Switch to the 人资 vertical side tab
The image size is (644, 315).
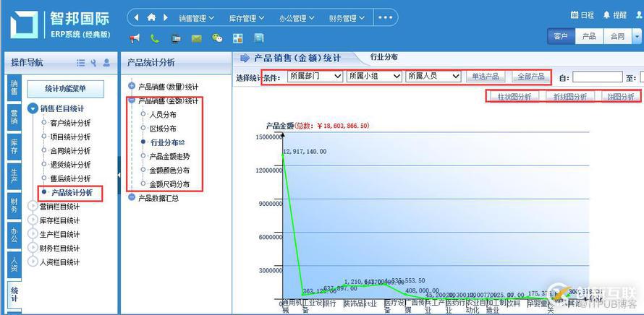pyautogui.click(x=14, y=264)
